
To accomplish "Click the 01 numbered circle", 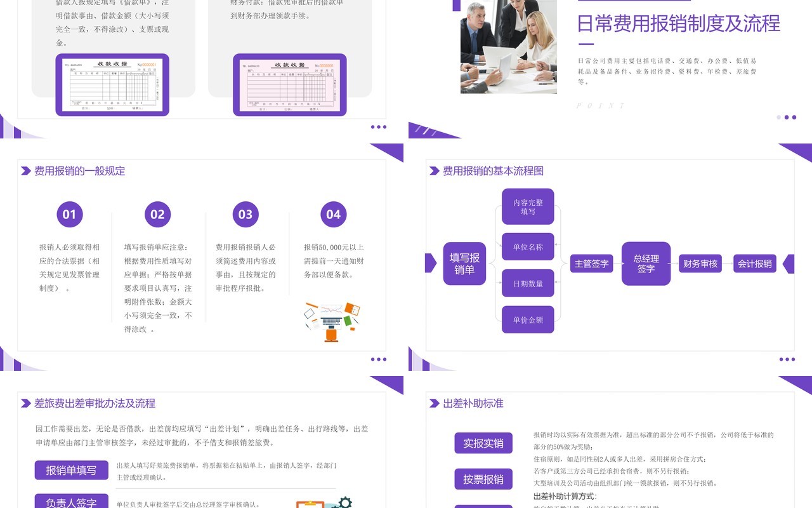I will pos(70,215).
